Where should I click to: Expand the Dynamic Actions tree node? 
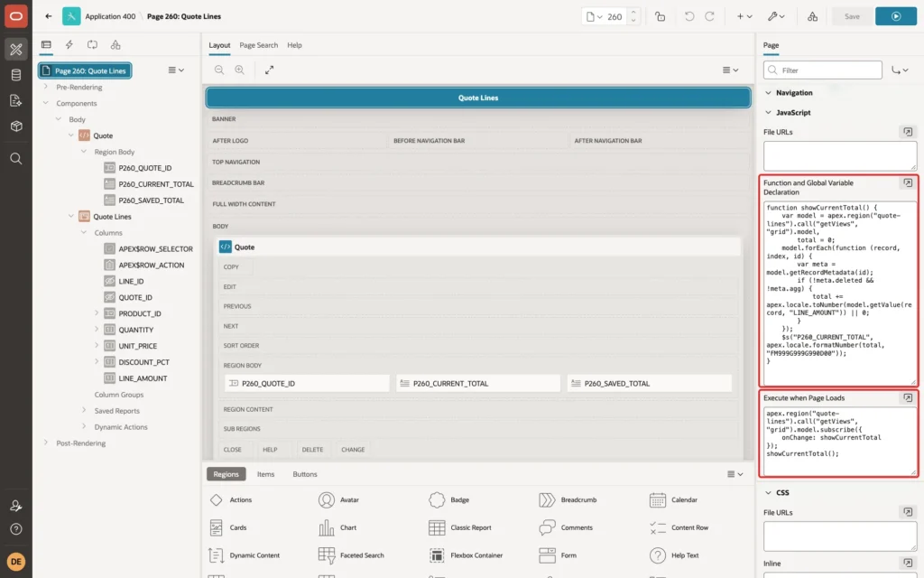point(84,426)
